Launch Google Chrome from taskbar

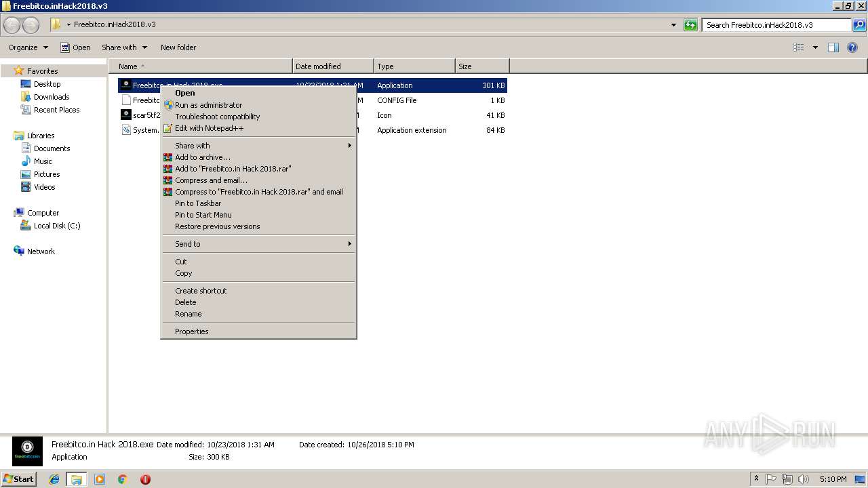click(123, 479)
